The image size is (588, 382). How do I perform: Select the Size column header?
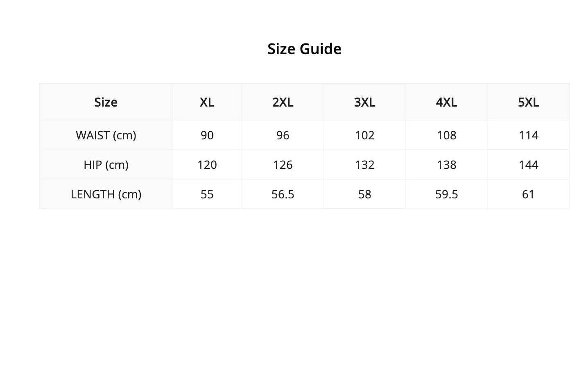click(106, 102)
